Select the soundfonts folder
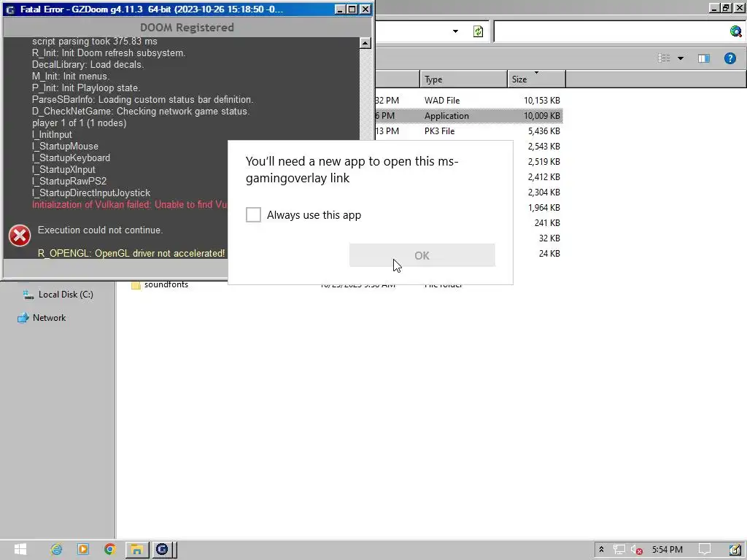 tap(166, 285)
